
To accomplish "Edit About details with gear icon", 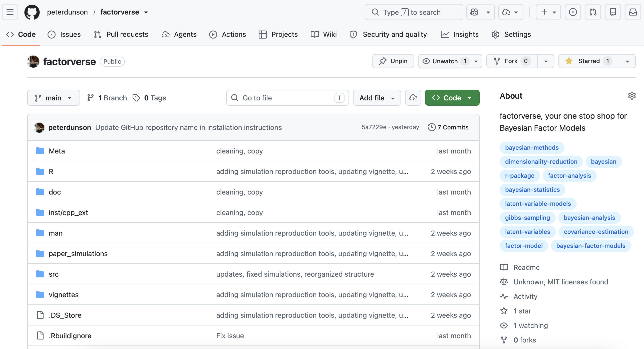I will click(632, 96).
